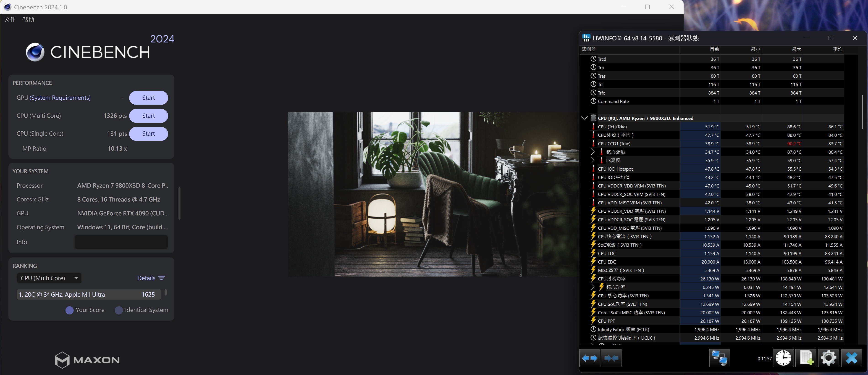Screen dimensions: 868x375
Task: Click the lightning icon of CPU EDC row
Action: click(x=593, y=262)
